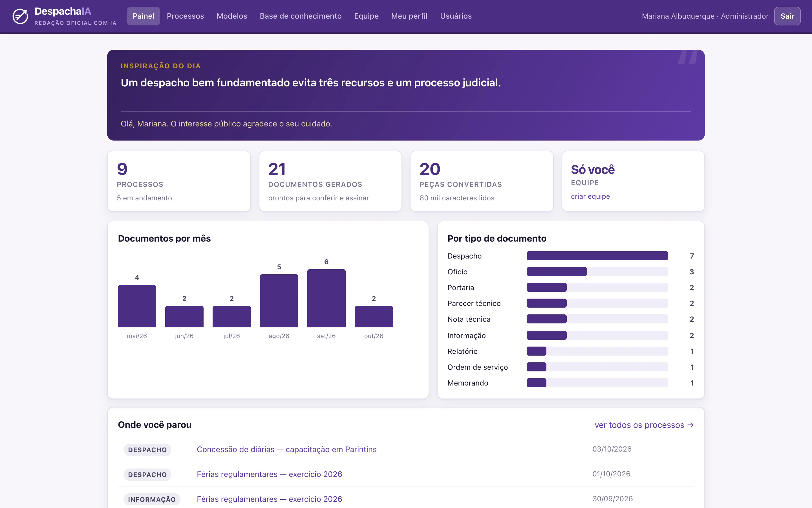The height and width of the screenshot is (508, 812).
Task: Click the ago/26 bar in chart
Action: (279, 301)
